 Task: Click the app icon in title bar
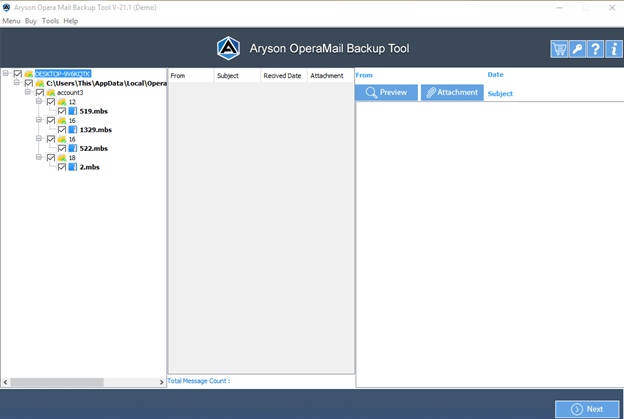6,7
